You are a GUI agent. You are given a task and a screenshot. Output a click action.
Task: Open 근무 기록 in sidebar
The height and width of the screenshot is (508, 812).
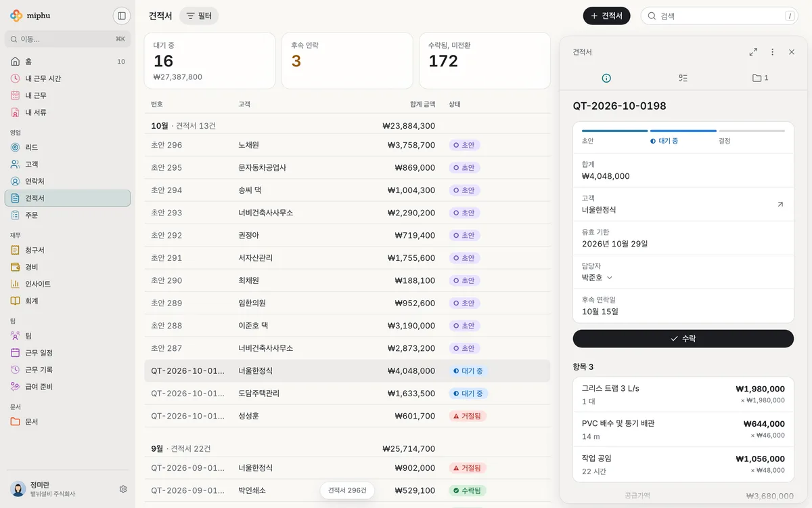pos(68,370)
